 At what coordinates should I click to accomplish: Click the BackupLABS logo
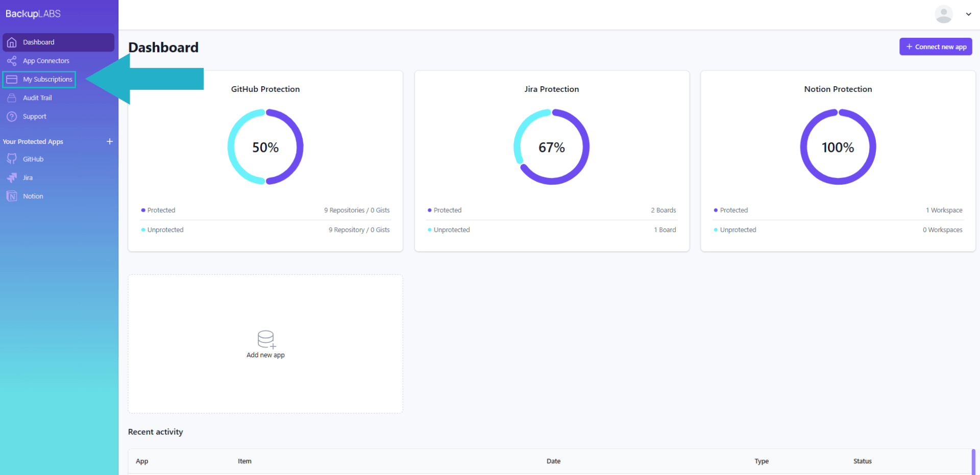pos(33,14)
